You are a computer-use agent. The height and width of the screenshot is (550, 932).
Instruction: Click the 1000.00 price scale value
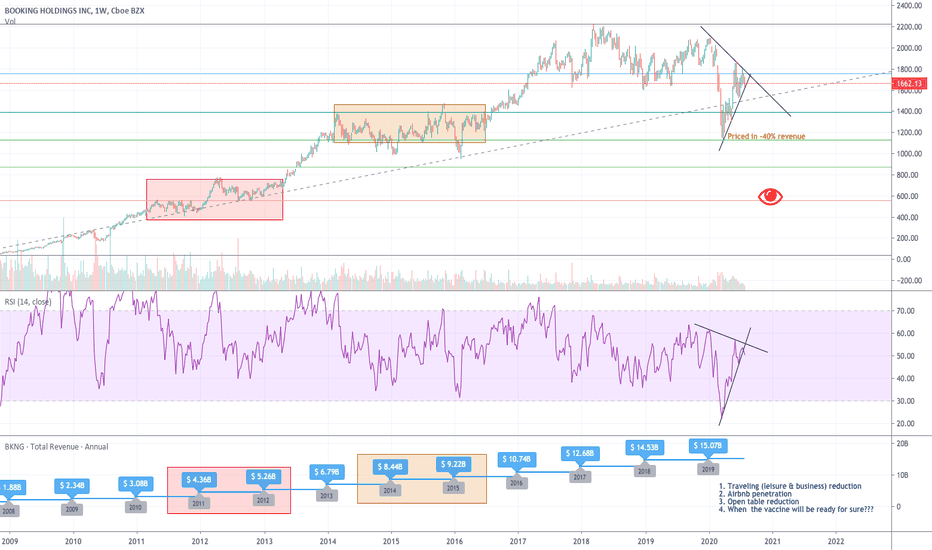[909, 153]
